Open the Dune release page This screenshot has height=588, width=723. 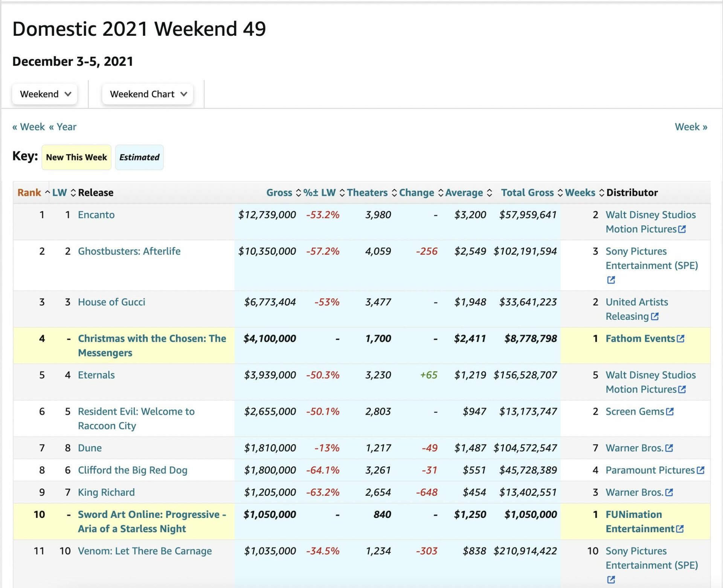click(x=90, y=448)
